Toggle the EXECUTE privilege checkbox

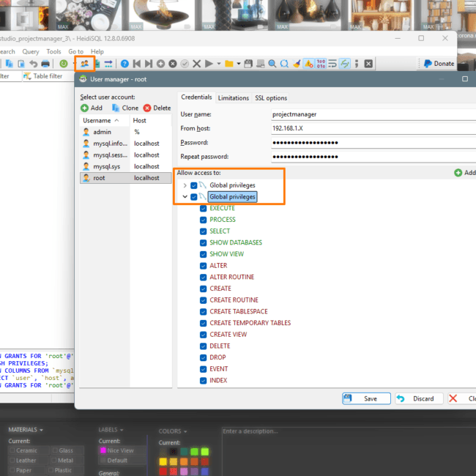pos(204,208)
